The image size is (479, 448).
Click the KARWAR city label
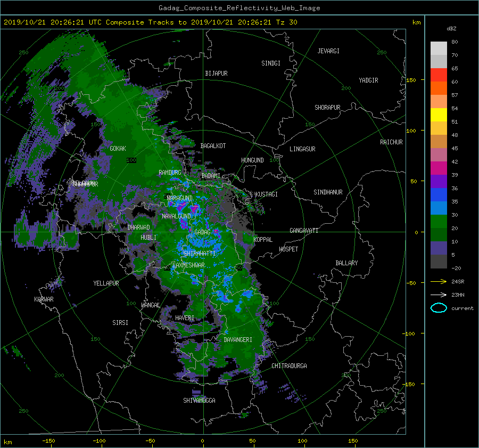(x=44, y=299)
